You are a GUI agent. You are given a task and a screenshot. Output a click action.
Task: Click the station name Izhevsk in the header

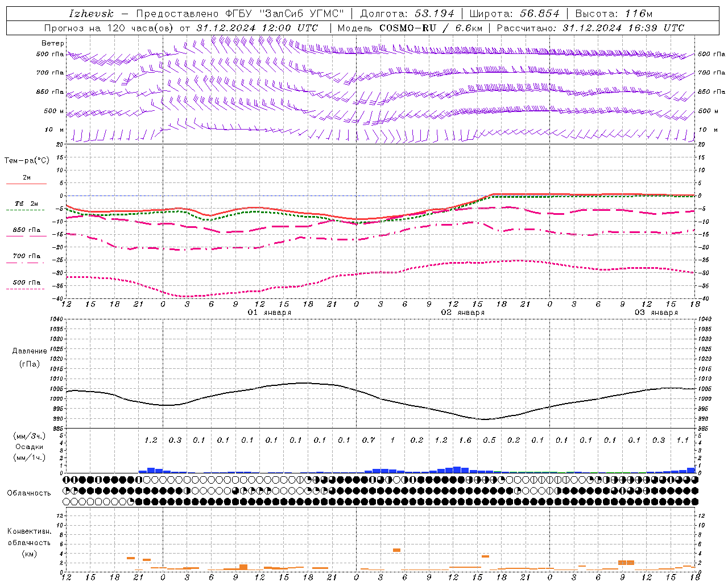(x=91, y=14)
